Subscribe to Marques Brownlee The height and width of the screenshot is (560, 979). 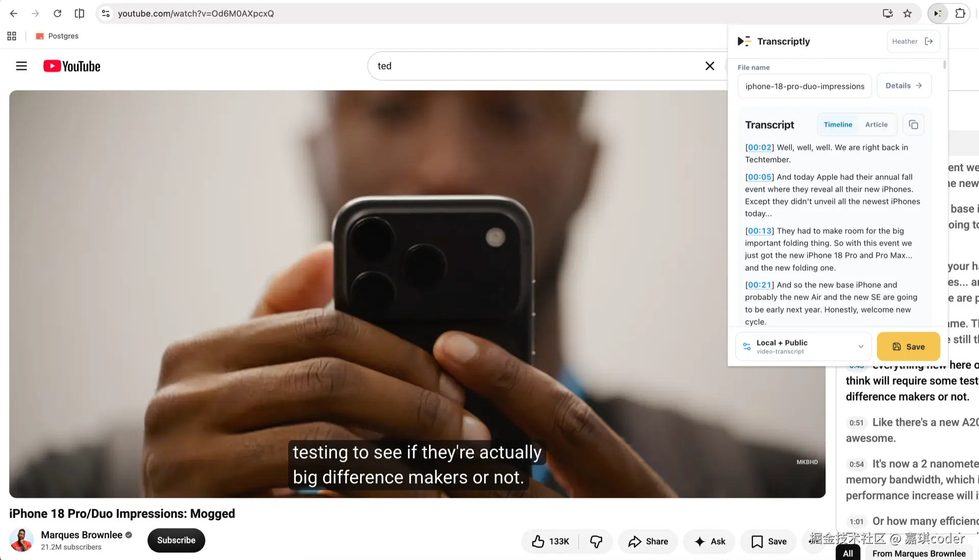click(176, 541)
